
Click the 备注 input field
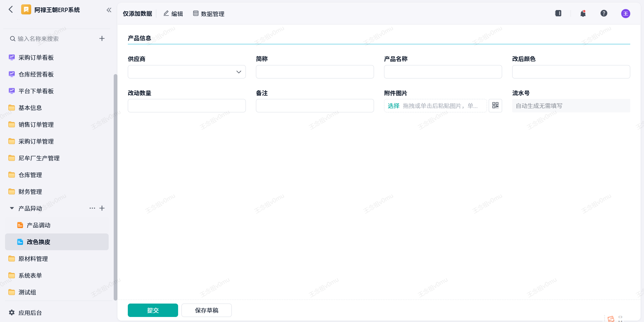pyautogui.click(x=315, y=106)
